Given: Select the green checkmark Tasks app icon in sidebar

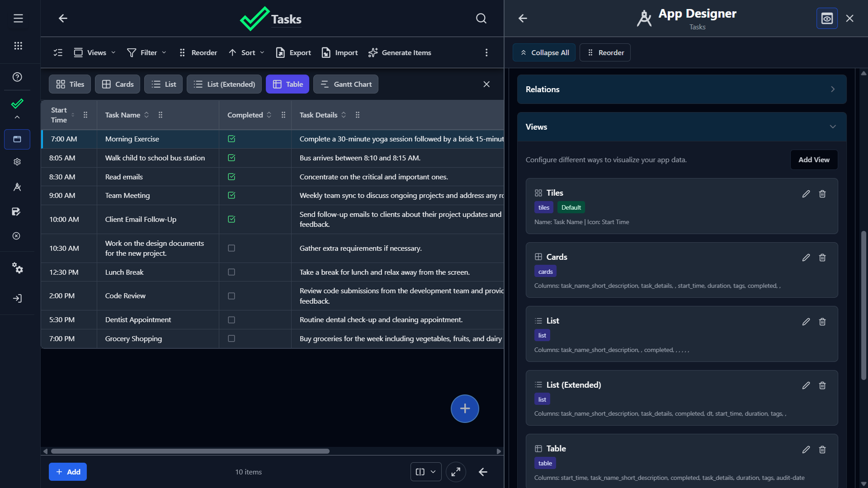Looking at the screenshot, I should [17, 103].
